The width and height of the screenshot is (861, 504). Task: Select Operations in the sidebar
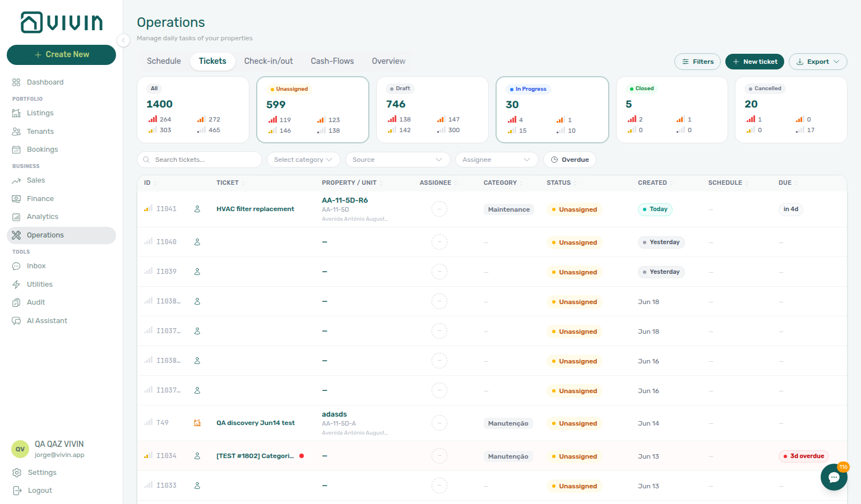(61, 235)
